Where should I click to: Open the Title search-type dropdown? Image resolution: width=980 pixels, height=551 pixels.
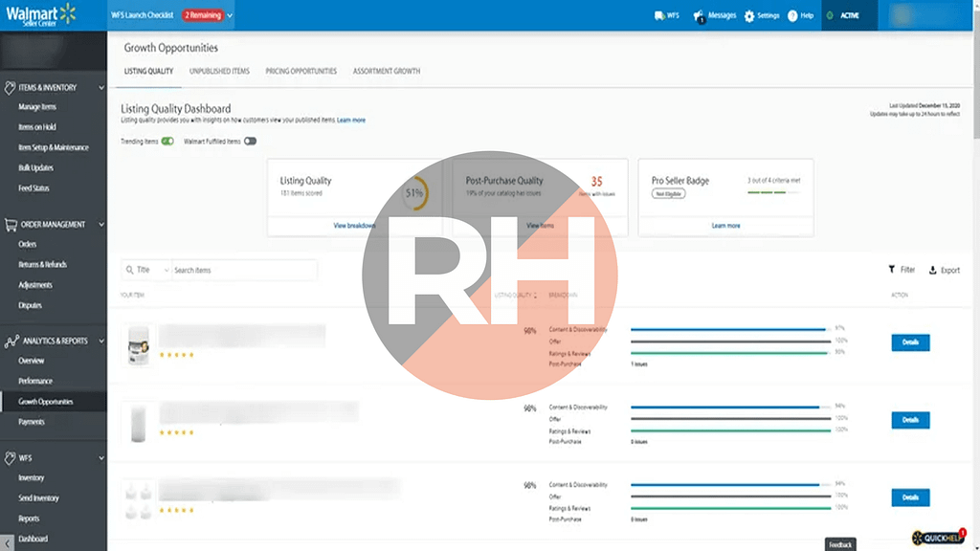[x=146, y=270]
